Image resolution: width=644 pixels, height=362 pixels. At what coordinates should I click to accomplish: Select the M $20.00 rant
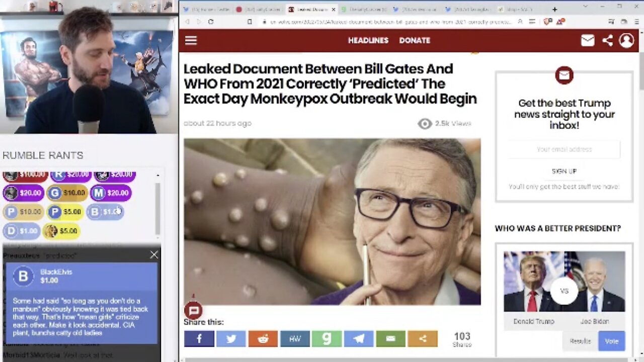coord(112,193)
